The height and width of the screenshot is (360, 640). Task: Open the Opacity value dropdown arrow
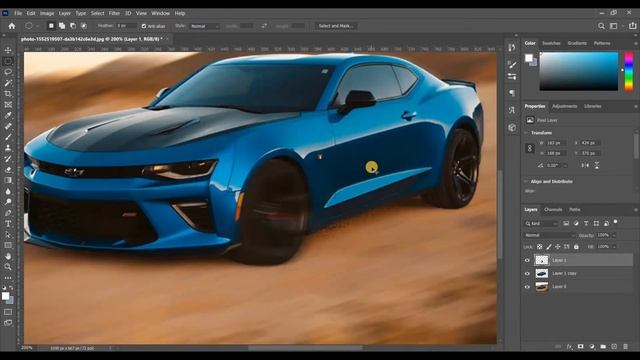[x=613, y=236]
